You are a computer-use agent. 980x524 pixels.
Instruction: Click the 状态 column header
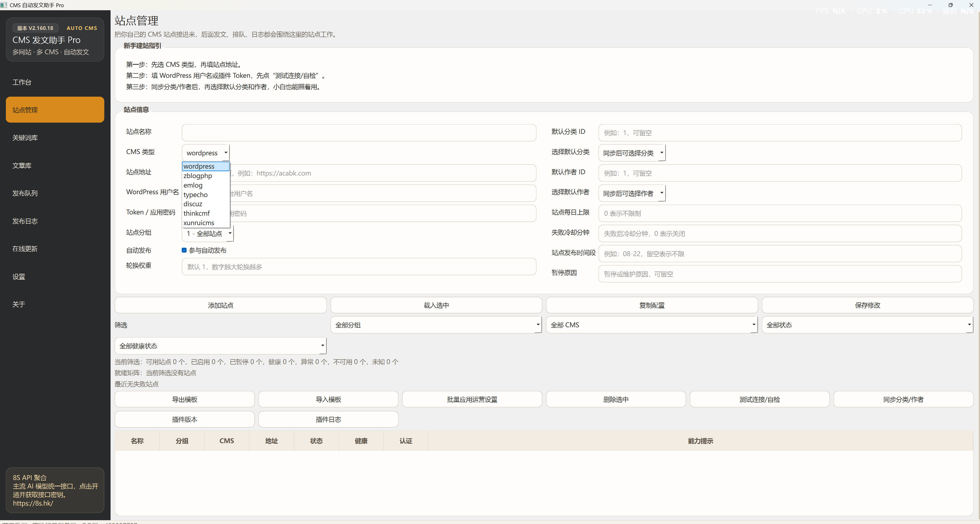point(317,441)
